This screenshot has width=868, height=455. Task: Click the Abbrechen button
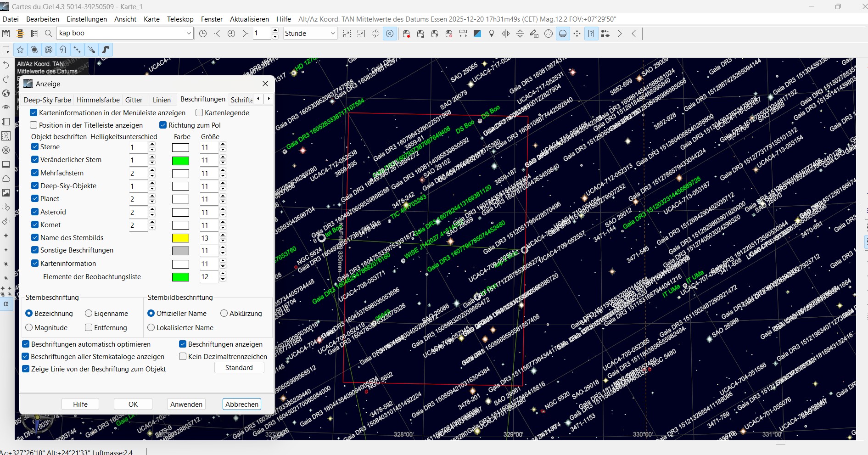coord(242,404)
